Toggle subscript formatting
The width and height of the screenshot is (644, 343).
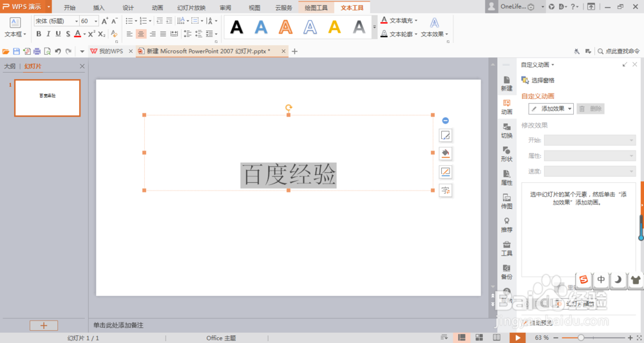102,34
